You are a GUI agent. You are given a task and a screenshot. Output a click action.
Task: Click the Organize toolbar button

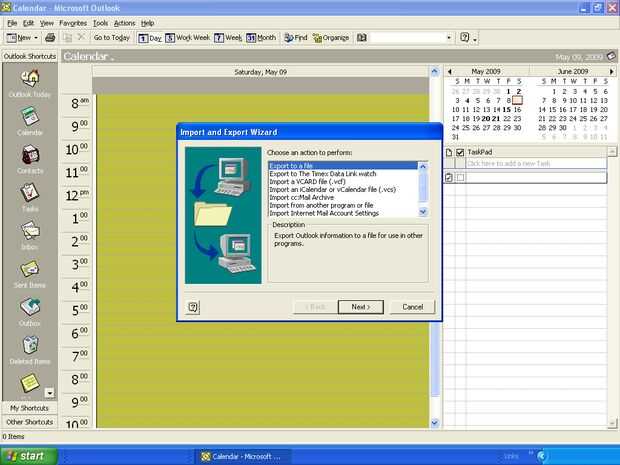tap(331, 38)
